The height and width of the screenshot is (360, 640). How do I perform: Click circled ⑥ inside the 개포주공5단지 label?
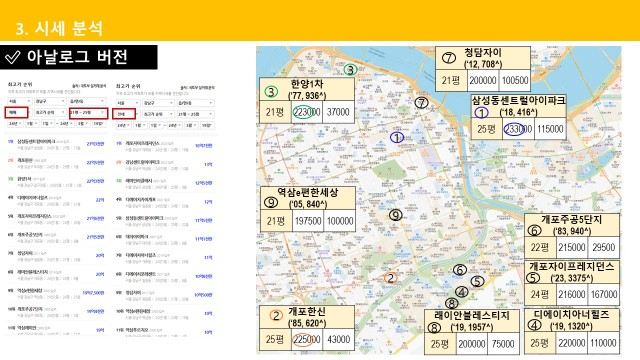(x=534, y=230)
